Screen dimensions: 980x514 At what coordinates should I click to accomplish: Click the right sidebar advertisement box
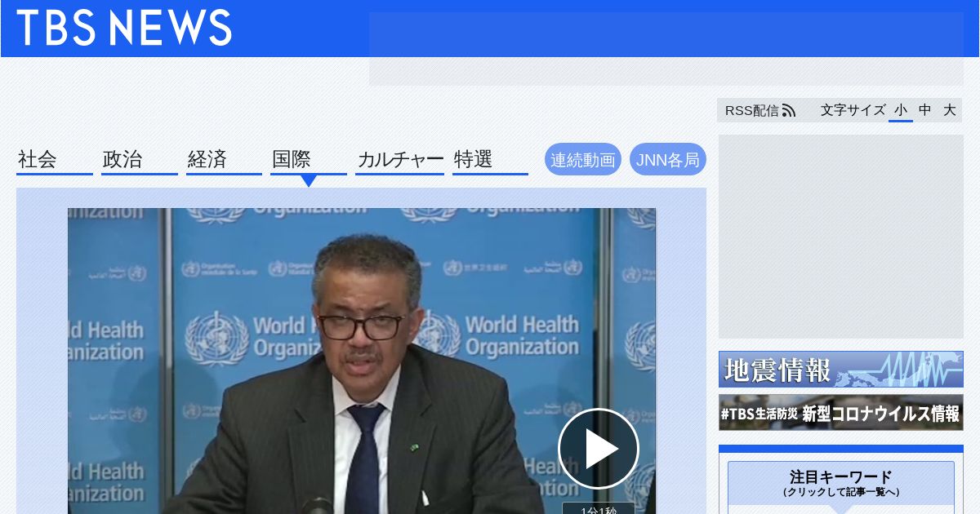(841, 237)
